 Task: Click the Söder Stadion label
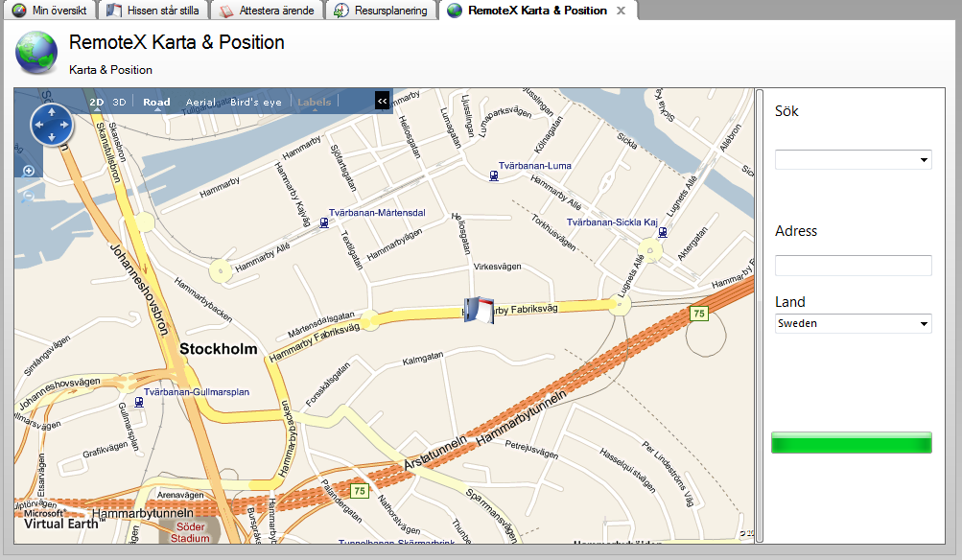190,532
